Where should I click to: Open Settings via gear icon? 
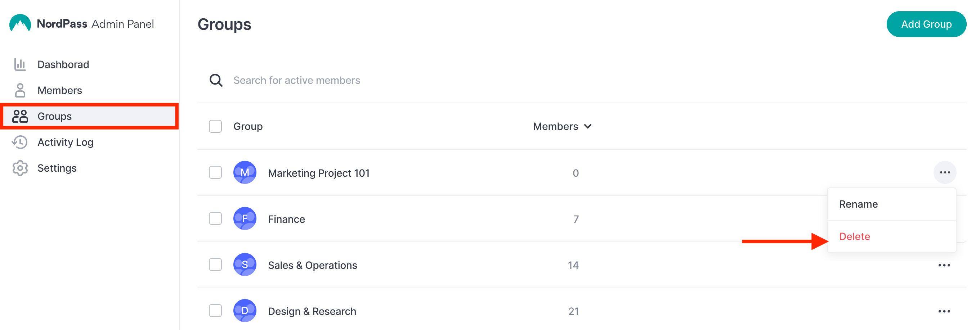20,168
